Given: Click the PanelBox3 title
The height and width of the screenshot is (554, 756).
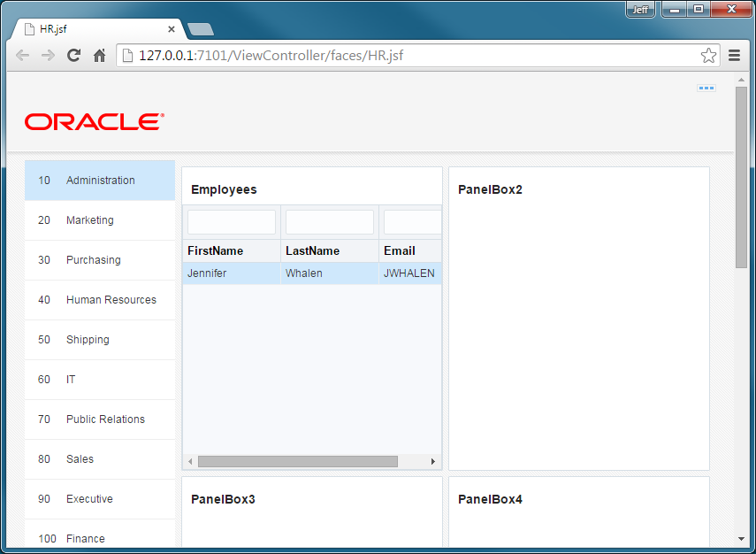Looking at the screenshot, I should (x=223, y=499).
